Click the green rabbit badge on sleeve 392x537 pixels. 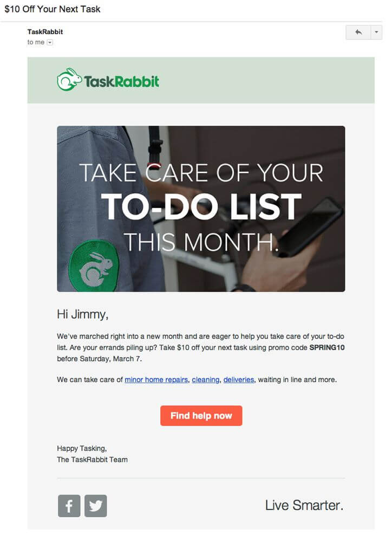[94, 266]
